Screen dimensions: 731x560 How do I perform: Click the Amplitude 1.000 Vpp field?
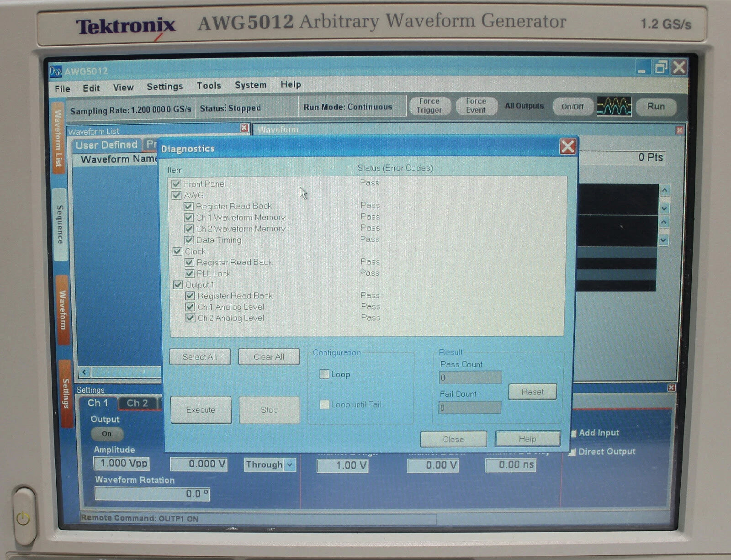[121, 463]
